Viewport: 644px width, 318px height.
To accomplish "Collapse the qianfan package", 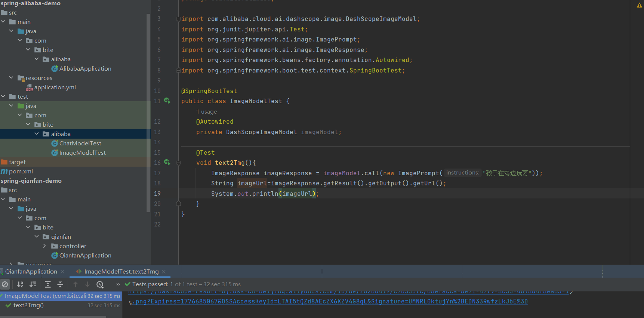I will (x=37, y=237).
